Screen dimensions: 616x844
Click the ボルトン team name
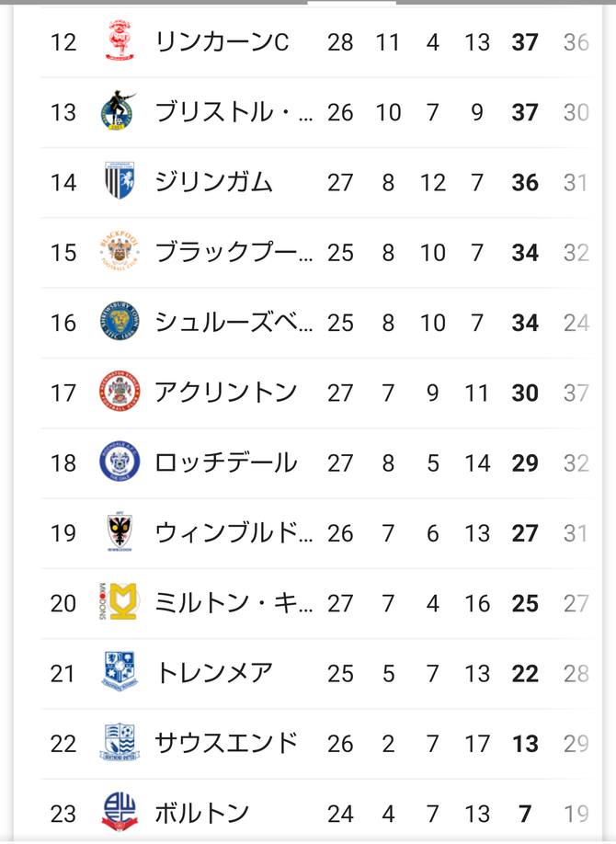(202, 814)
